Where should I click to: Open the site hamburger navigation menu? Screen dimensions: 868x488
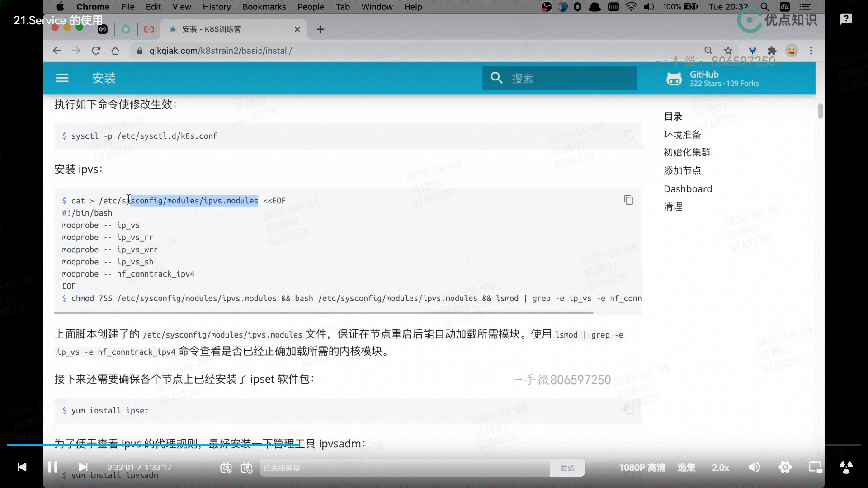point(62,78)
